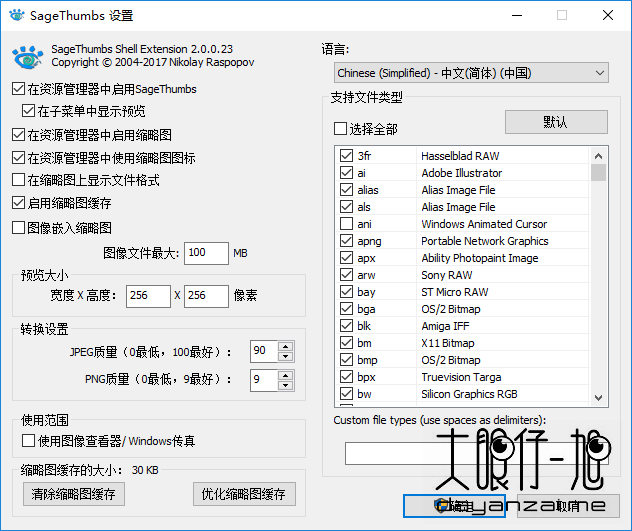Screen dimensions: 632x531
Task: Click 优化缩略图缓存 button
Action: pos(244,494)
